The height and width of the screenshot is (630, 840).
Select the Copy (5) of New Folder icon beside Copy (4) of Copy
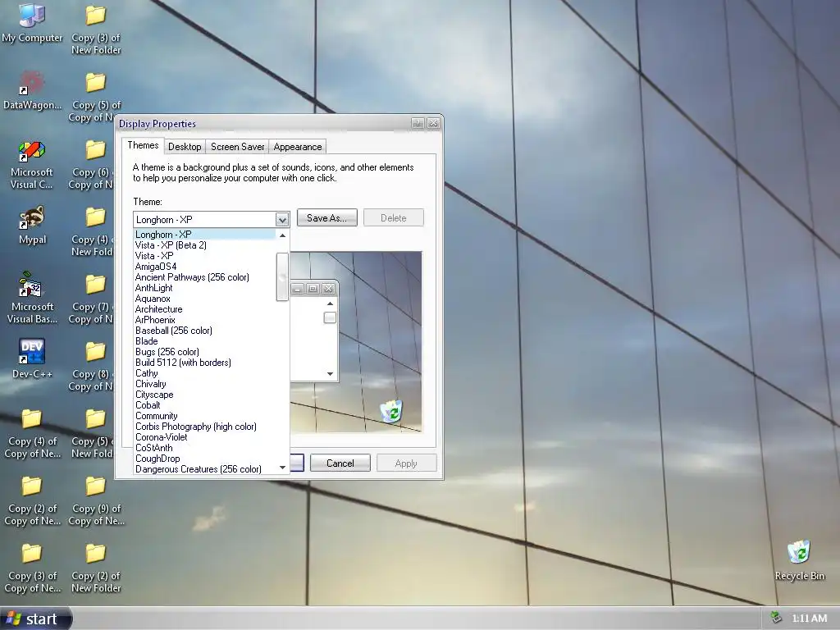click(94, 434)
